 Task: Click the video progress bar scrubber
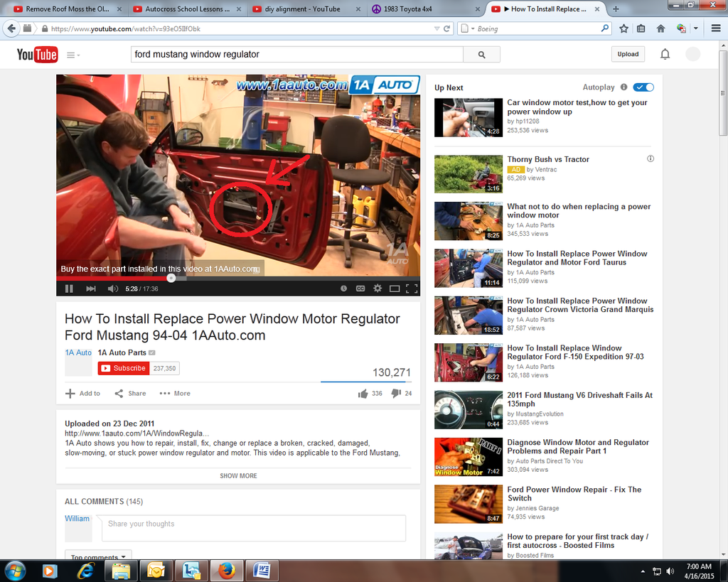tap(171, 278)
